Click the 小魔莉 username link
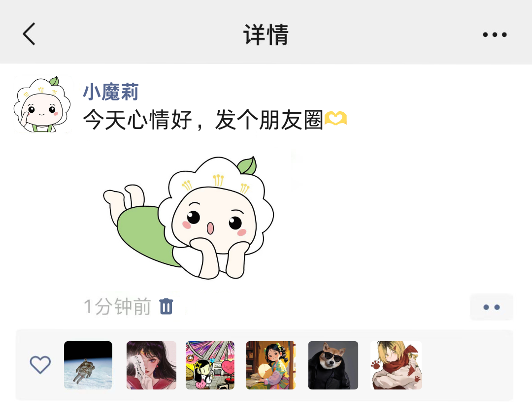The width and height of the screenshot is (532, 417). tap(111, 92)
